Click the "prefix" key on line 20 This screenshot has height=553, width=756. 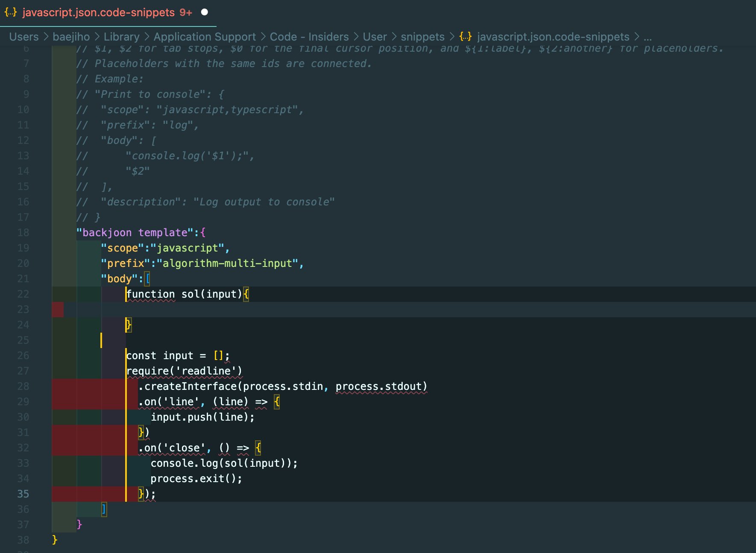[x=126, y=263]
